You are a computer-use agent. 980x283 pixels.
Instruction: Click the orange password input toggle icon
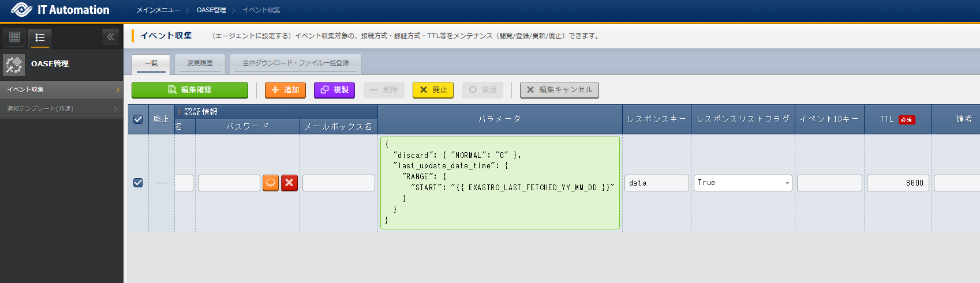(271, 183)
